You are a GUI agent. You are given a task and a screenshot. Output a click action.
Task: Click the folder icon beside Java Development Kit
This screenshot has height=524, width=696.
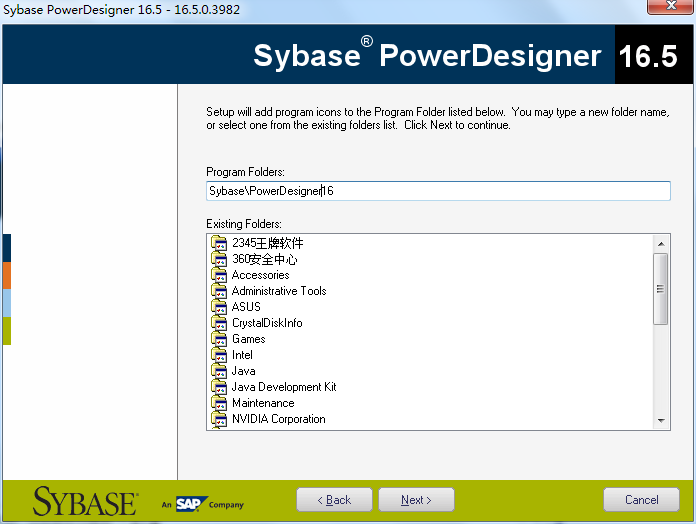pos(219,387)
